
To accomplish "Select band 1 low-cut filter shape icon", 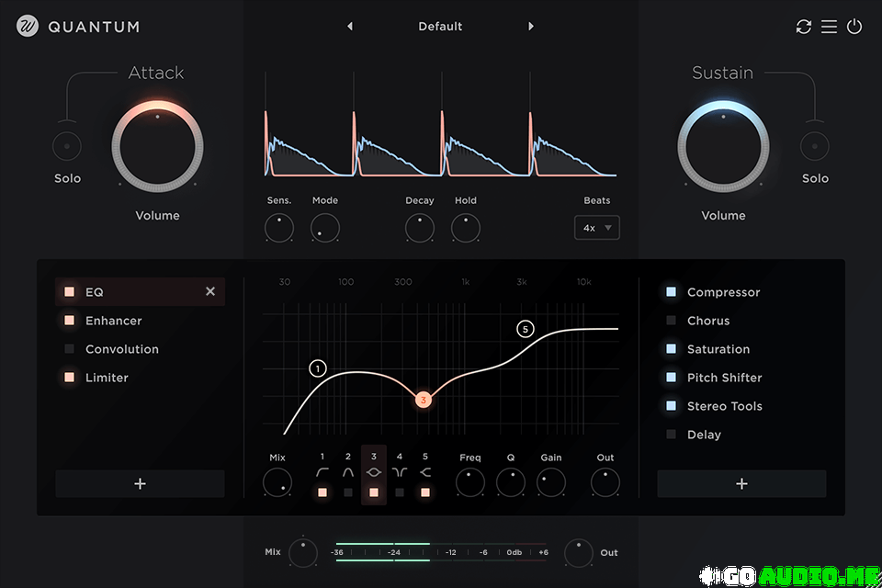I will (x=322, y=472).
